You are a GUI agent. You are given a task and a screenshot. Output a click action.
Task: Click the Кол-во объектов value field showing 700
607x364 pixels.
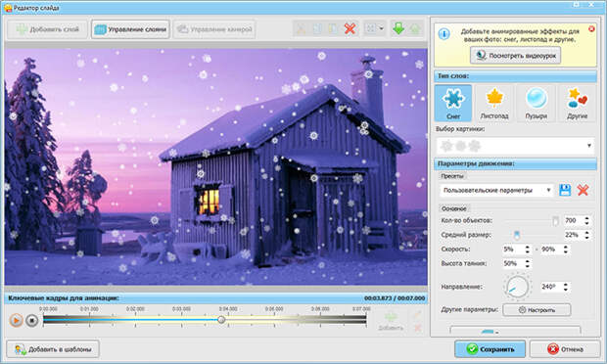click(x=574, y=220)
